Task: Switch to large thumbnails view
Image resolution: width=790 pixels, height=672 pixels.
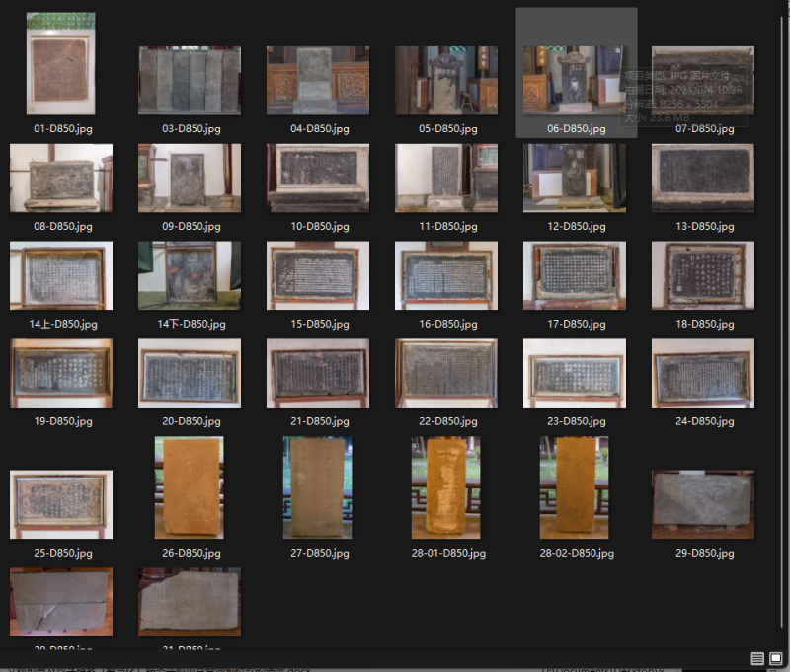Action: coord(775,658)
